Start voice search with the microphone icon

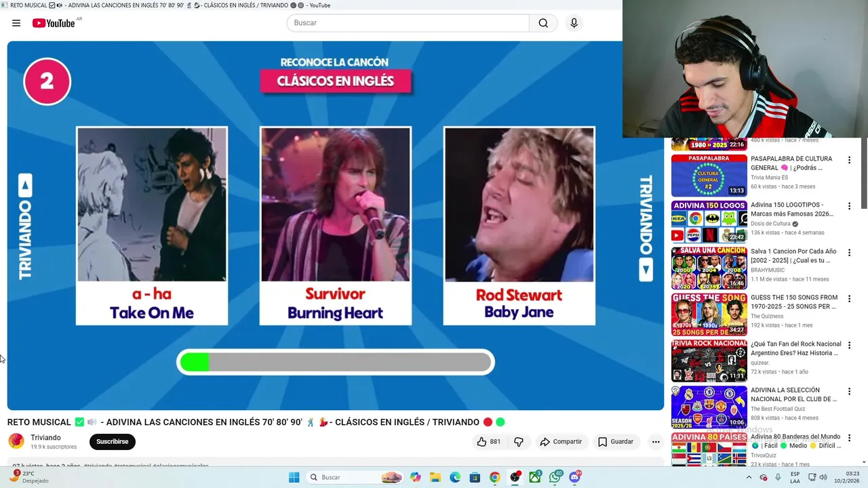(574, 23)
